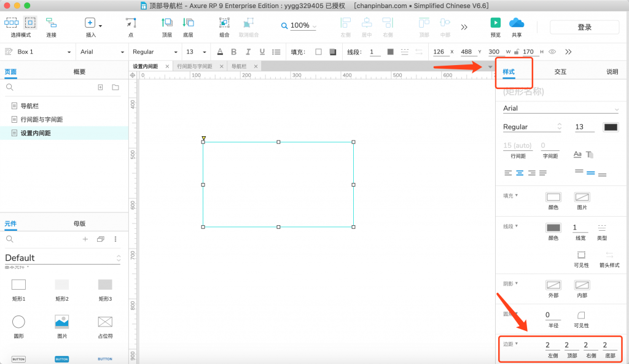Toggle italic text formatting
The height and width of the screenshot is (364, 629).
pyautogui.click(x=248, y=52)
